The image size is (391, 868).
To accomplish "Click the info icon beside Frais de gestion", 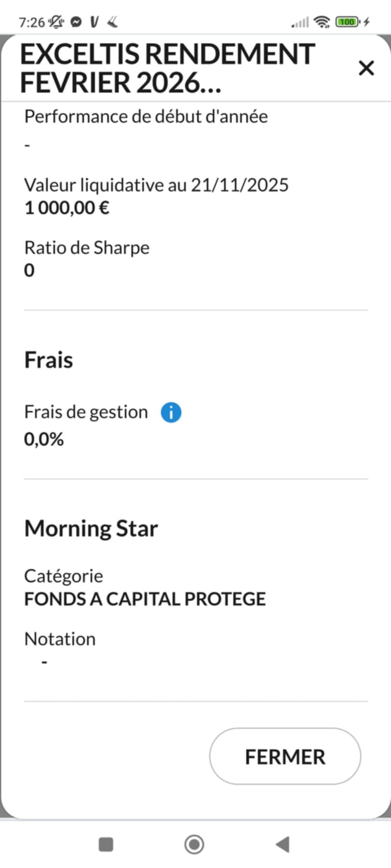I will click(x=171, y=413).
